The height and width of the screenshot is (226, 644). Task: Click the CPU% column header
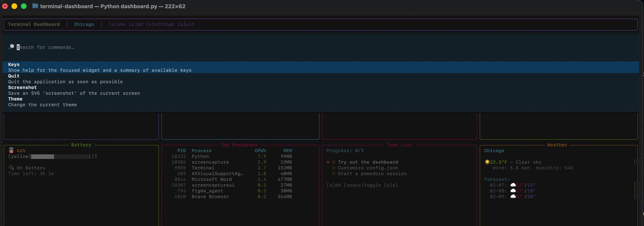point(260,151)
